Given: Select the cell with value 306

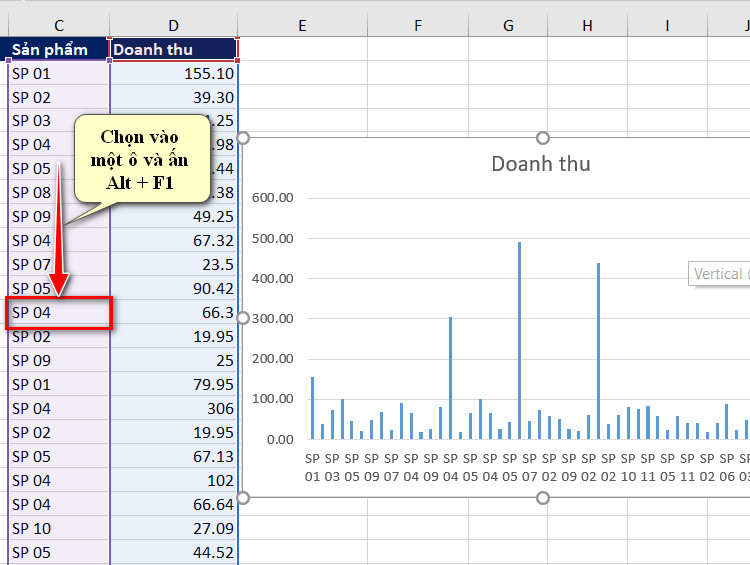Looking at the screenshot, I should click(x=174, y=408).
